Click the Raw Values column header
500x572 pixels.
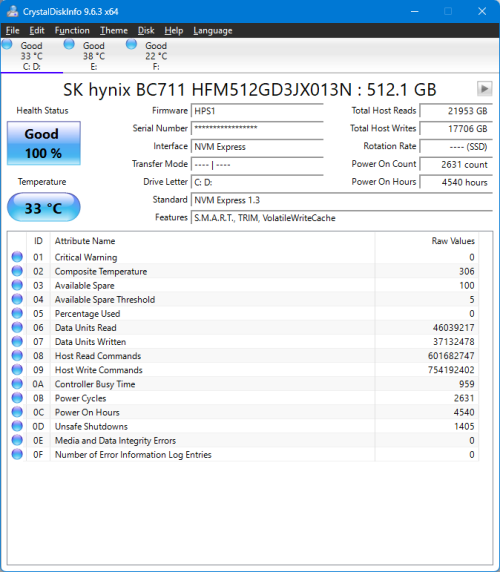[427, 241]
